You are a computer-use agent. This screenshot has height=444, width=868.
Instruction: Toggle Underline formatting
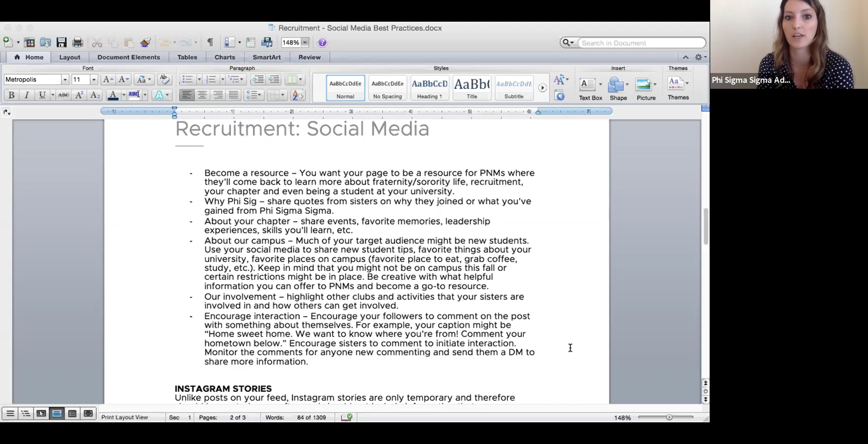click(42, 95)
